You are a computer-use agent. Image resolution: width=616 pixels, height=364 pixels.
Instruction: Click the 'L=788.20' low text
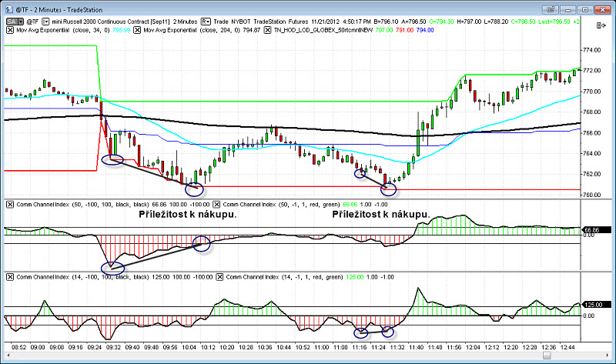click(496, 22)
